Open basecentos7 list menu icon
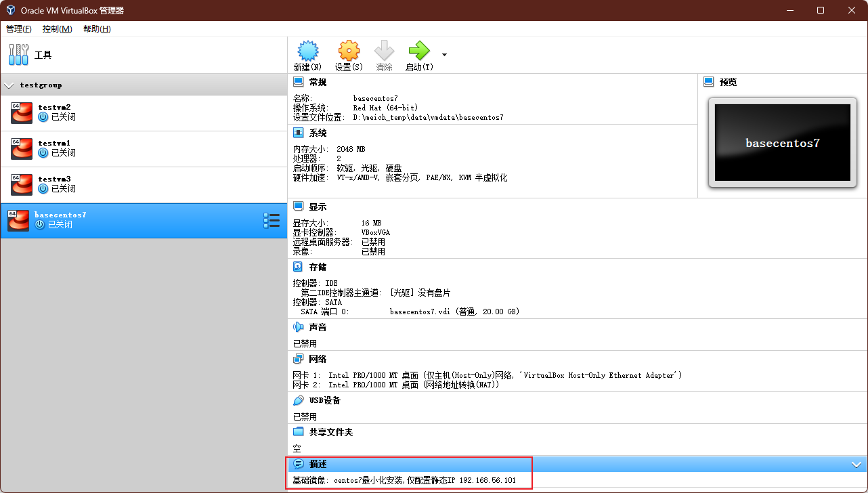This screenshot has width=868, height=493. (x=271, y=220)
